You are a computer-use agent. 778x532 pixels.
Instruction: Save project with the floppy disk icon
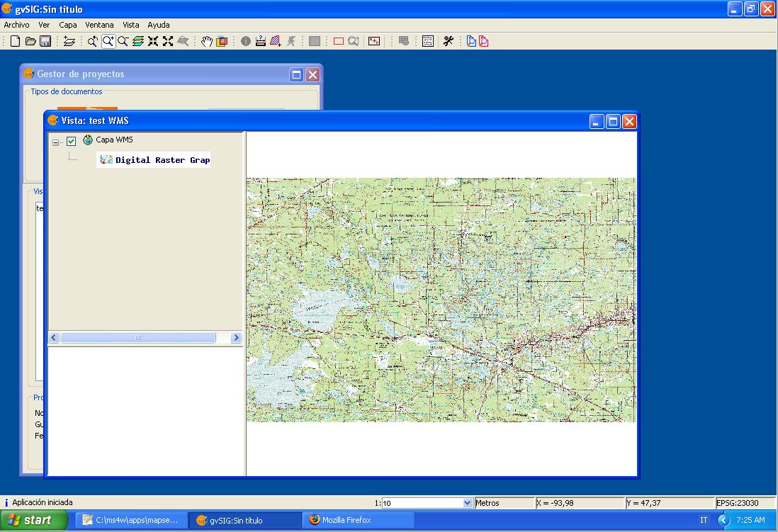click(x=45, y=41)
